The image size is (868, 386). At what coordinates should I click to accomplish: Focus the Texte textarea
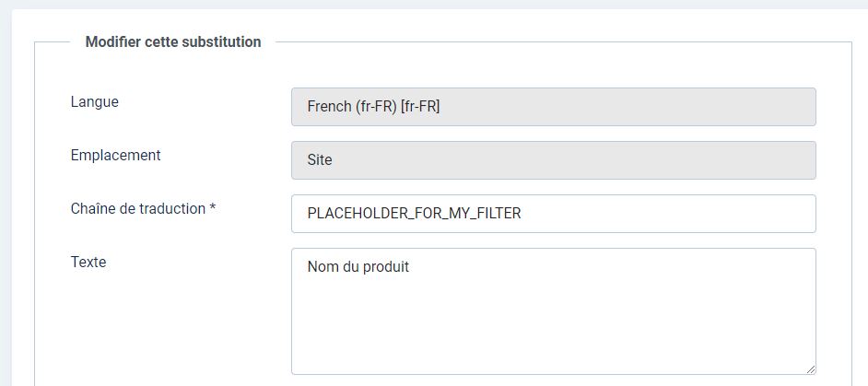pos(553,311)
